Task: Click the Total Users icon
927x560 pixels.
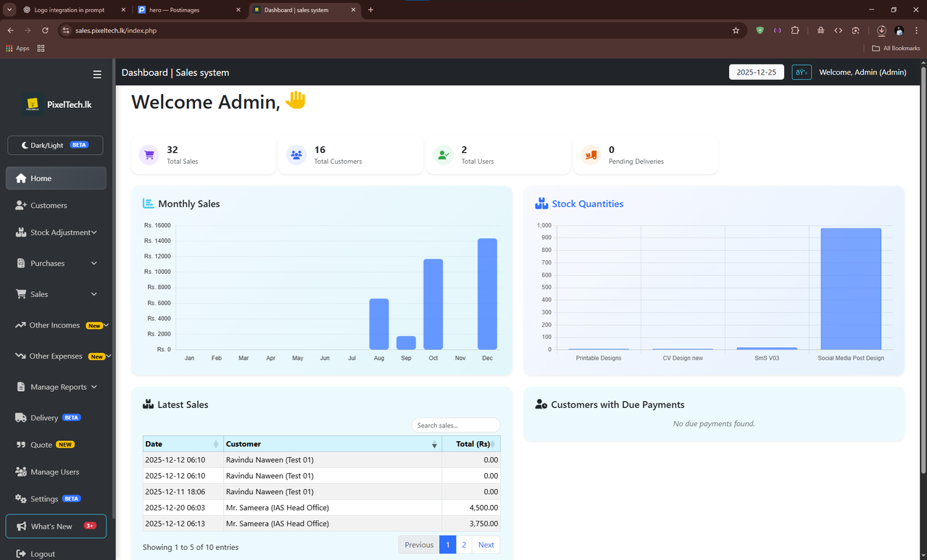Action: (444, 154)
